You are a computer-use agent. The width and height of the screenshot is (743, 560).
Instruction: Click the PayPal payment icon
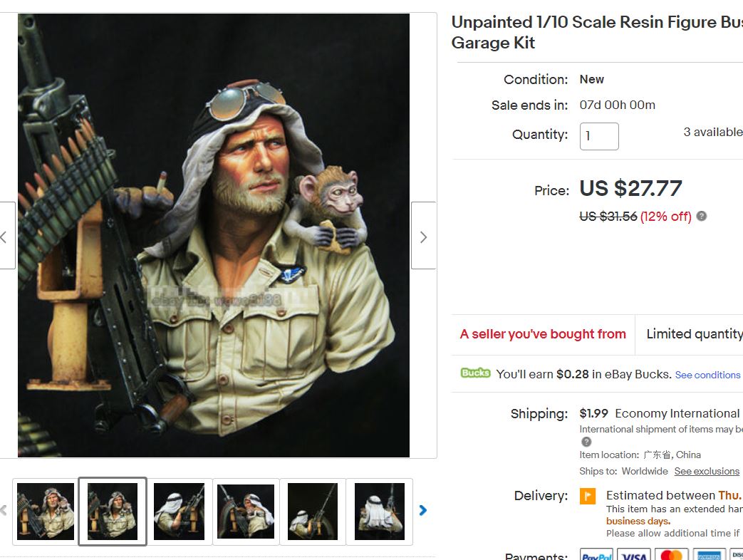[596, 555]
